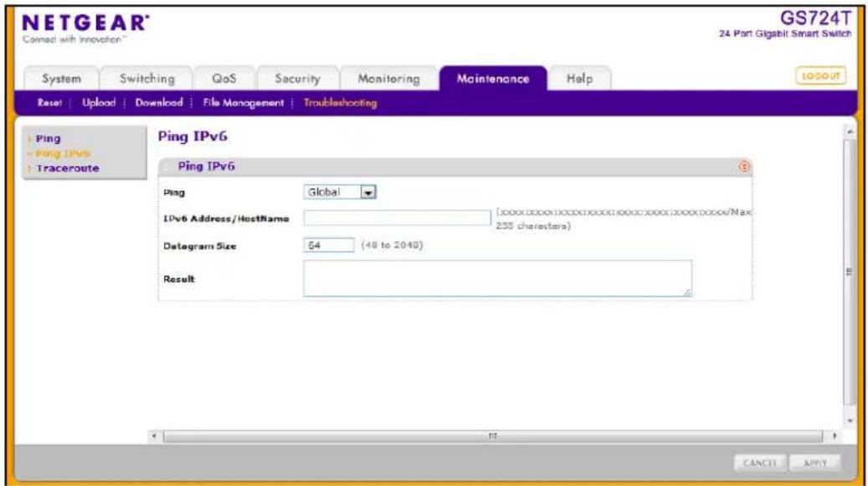Click the vertical scrollbar down arrow

[850, 422]
